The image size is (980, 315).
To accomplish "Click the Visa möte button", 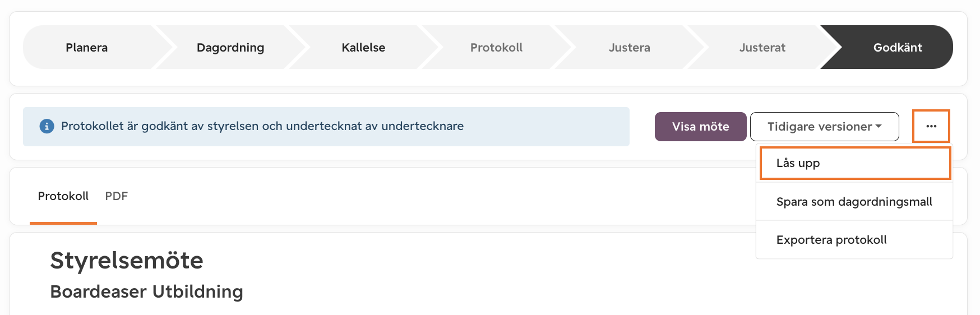I will click(700, 127).
